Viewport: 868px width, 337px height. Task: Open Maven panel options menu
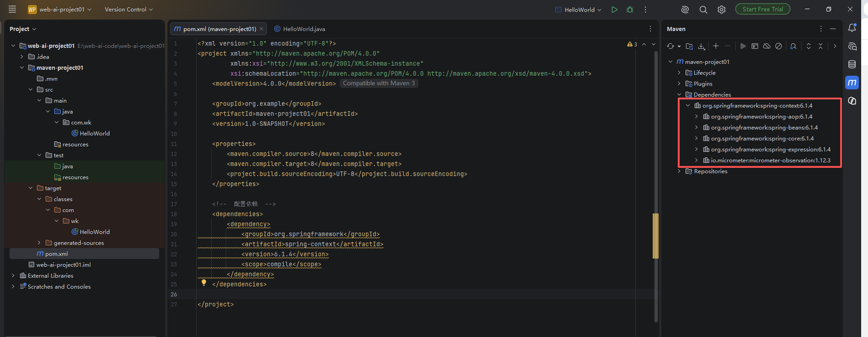(821, 29)
